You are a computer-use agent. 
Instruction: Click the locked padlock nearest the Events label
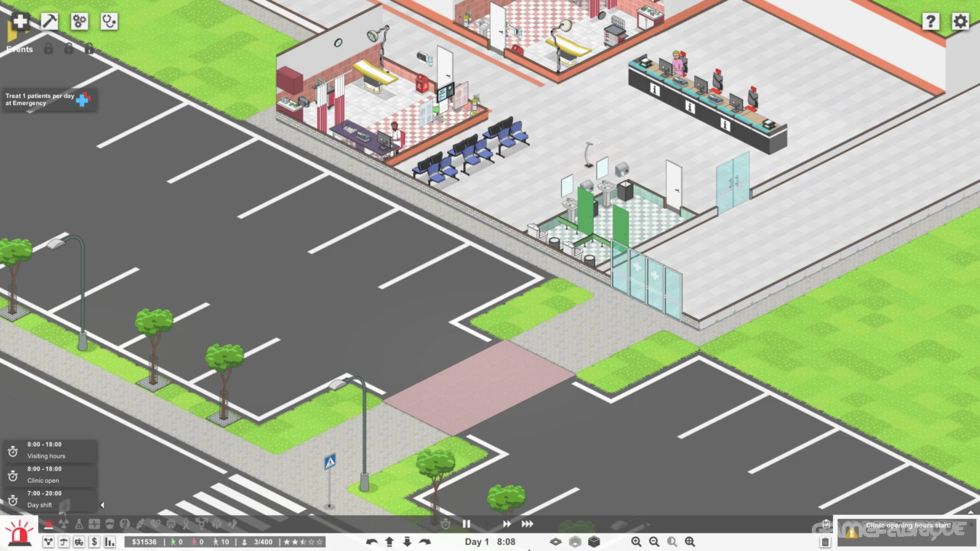[48, 48]
